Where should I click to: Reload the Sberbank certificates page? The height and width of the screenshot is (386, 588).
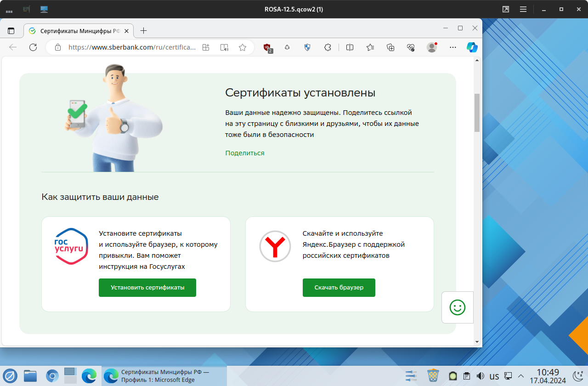tap(33, 47)
